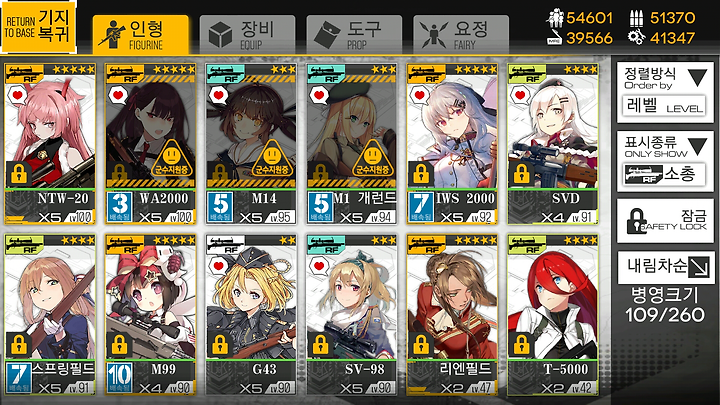Image resolution: width=720 pixels, height=405 pixels.
Task: Click the manpower resource icon in the top bar
Action: tap(555, 18)
